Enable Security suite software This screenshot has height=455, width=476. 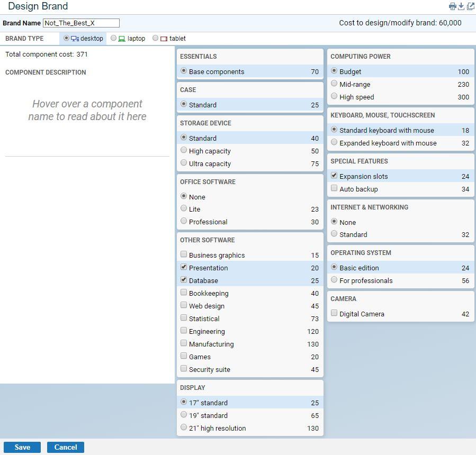coord(183,369)
